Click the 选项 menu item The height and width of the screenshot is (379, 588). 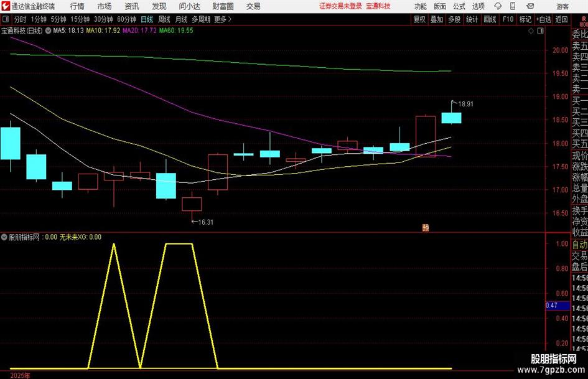(x=478, y=6)
